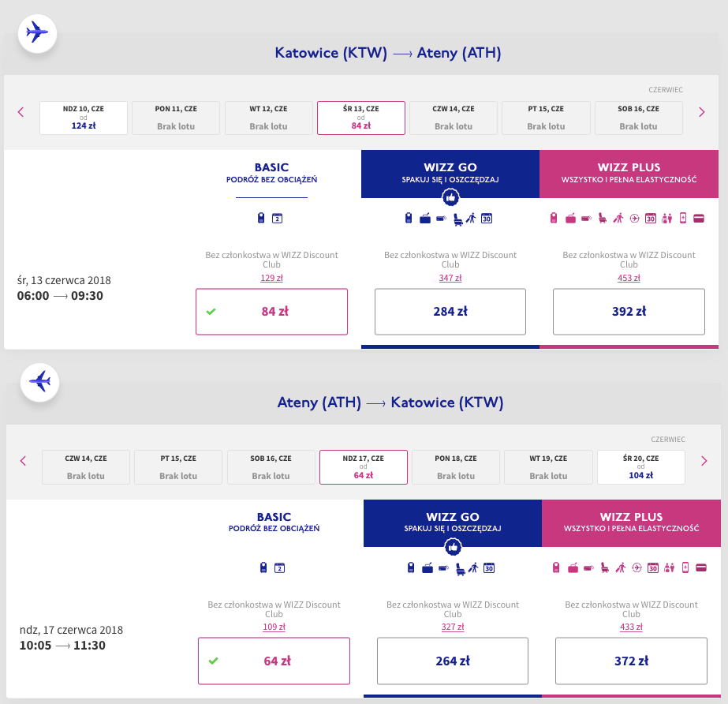Viewport: 728px width, 704px height.
Task: Click the return Wizz Go 30-day calendar icon
Action: pos(488,567)
